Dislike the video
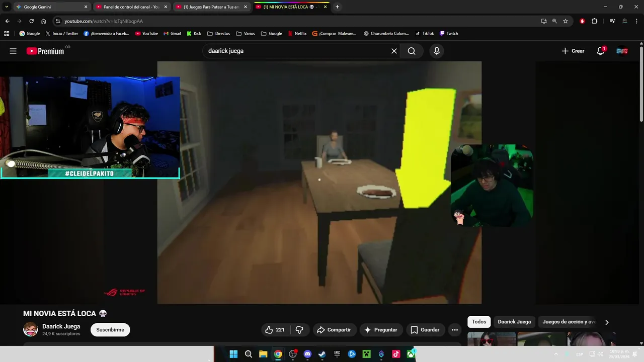Viewport: 644px width, 362px height. point(299,330)
